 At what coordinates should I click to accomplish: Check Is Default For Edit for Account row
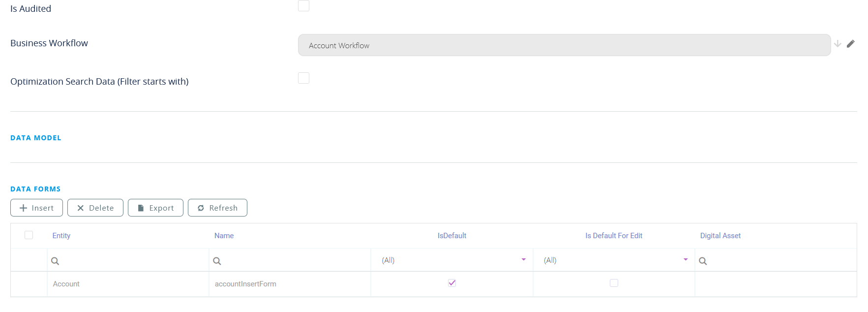coord(614,283)
